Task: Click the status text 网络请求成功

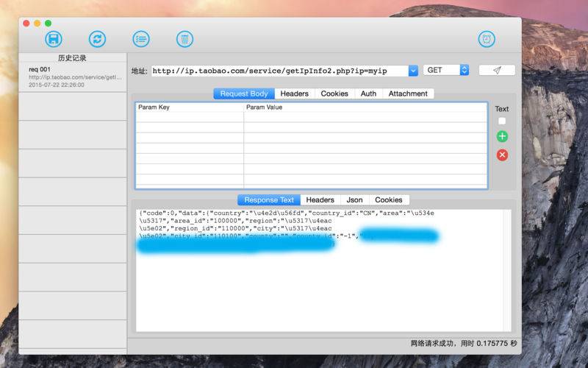Action: point(432,343)
